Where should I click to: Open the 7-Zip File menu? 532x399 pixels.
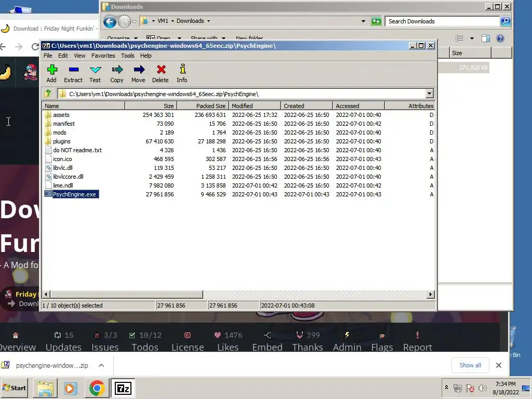48,56
